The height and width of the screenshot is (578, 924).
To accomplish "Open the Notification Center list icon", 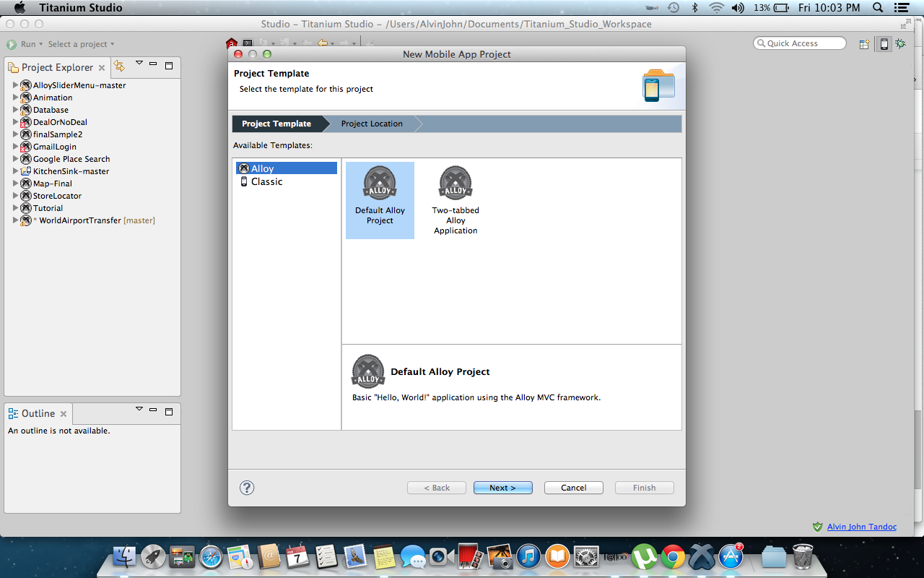I will (x=900, y=8).
